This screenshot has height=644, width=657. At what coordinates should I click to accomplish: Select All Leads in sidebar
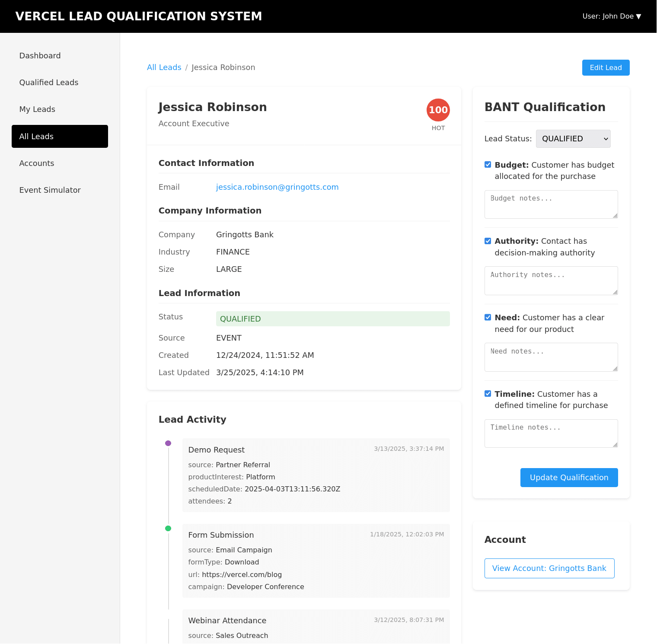pyautogui.click(x=60, y=136)
